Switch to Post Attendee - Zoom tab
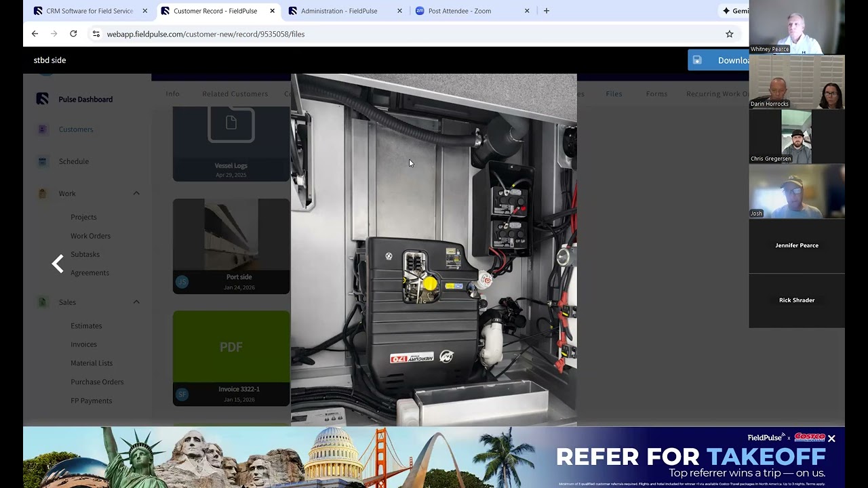This screenshot has height=488, width=868. tap(460, 11)
